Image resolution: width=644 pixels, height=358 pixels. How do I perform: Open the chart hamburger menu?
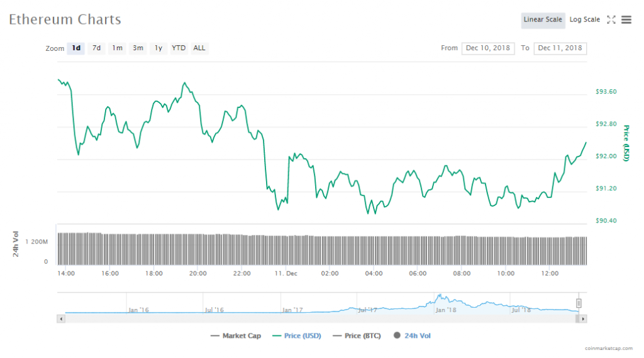pyautogui.click(x=626, y=19)
